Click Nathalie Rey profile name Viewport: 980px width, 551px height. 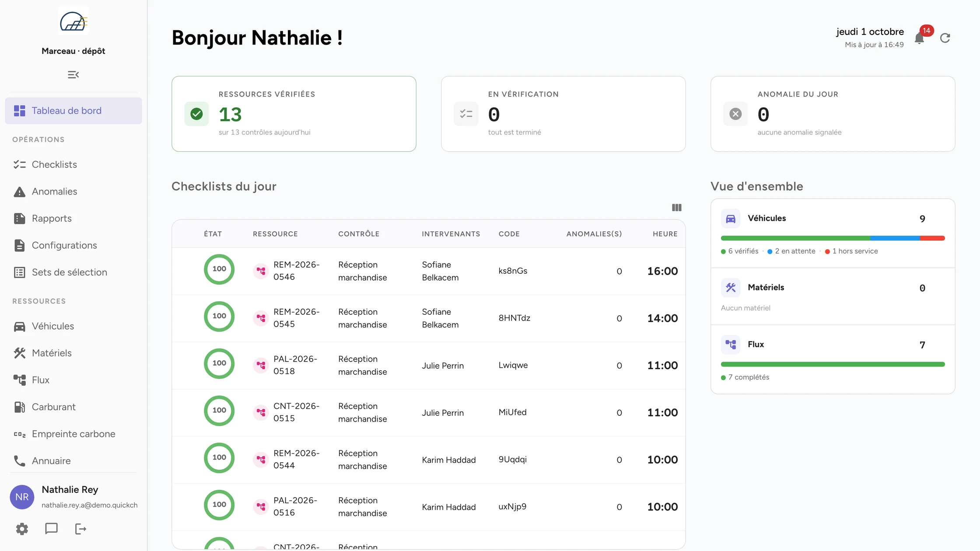click(x=70, y=489)
